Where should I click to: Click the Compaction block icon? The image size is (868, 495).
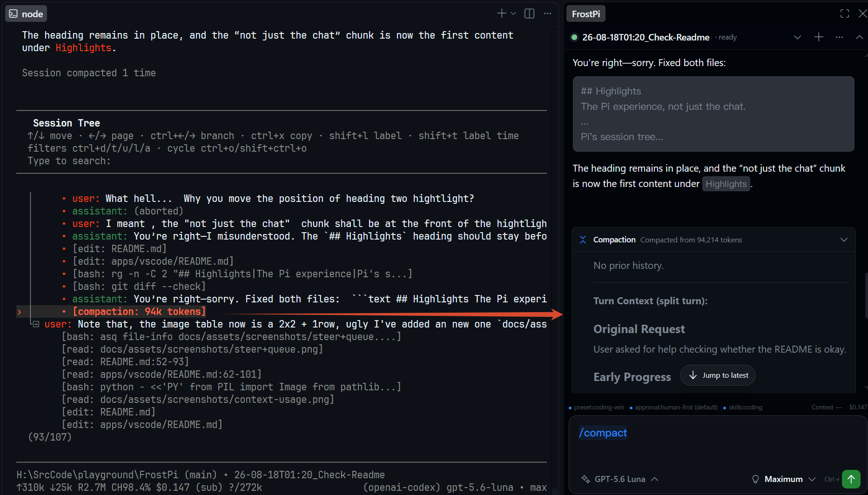tap(583, 240)
